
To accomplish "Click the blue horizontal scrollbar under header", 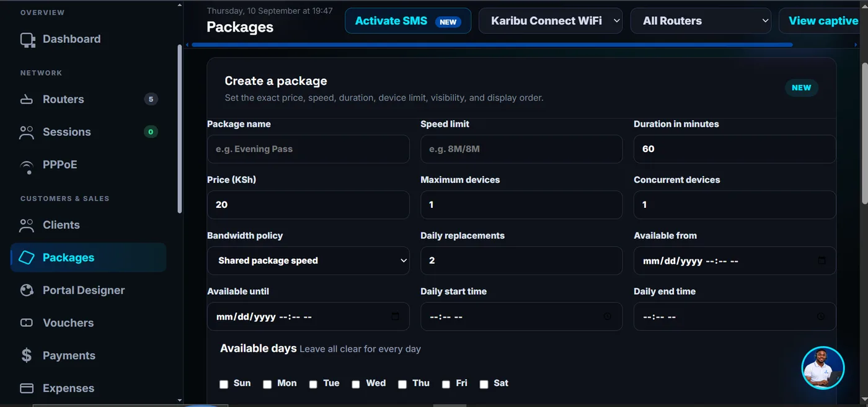I will point(492,45).
